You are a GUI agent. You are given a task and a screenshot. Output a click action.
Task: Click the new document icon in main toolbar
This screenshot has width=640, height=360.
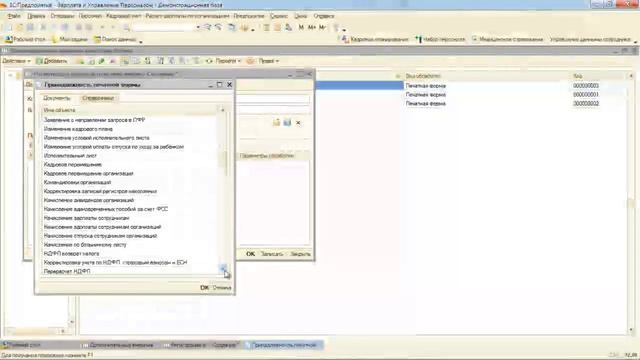pyautogui.click(x=8, y=27)
